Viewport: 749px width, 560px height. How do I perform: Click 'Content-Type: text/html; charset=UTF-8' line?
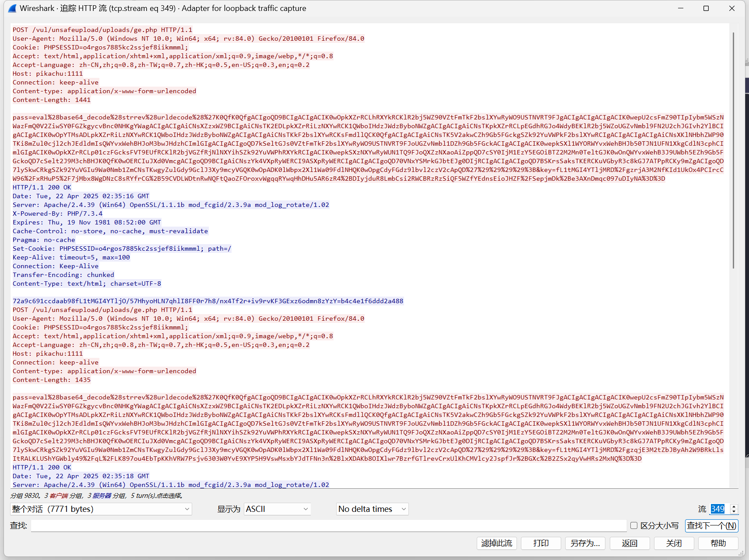point(87,283)
